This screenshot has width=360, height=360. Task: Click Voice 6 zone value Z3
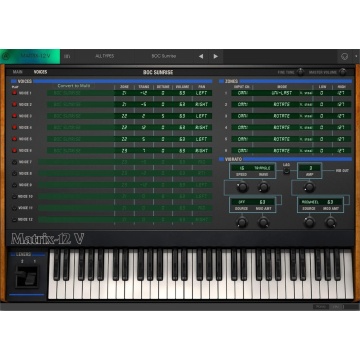[124, 150]
